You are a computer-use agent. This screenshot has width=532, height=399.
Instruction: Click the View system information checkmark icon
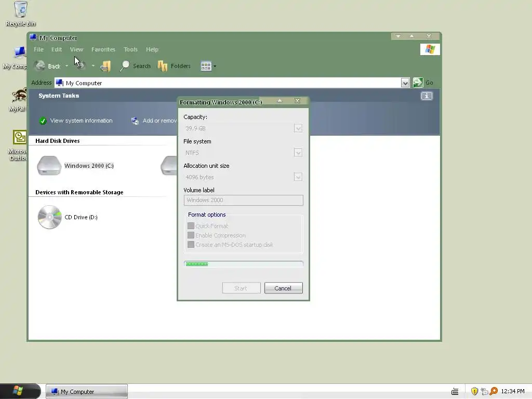coord(43,121)
